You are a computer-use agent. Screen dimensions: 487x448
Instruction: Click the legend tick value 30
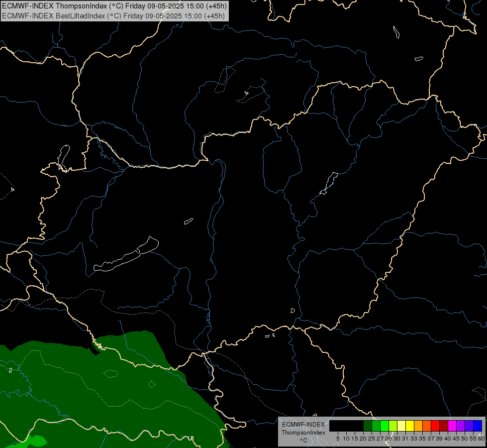397,439
